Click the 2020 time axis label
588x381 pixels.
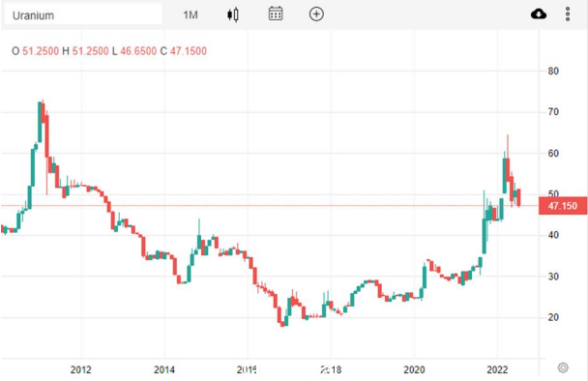pos(414,369)
